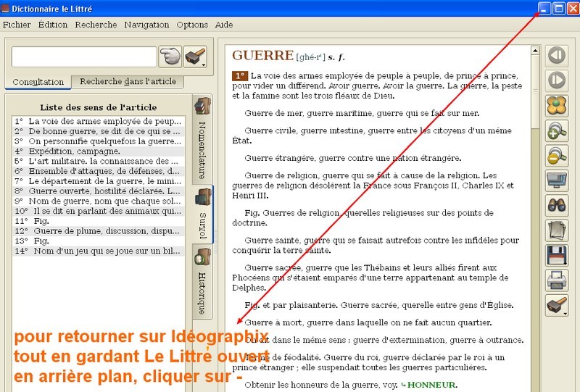The height and width of the screenshot is (392, 580).
Task: Open the Aide menu
Action: point(224,25)
